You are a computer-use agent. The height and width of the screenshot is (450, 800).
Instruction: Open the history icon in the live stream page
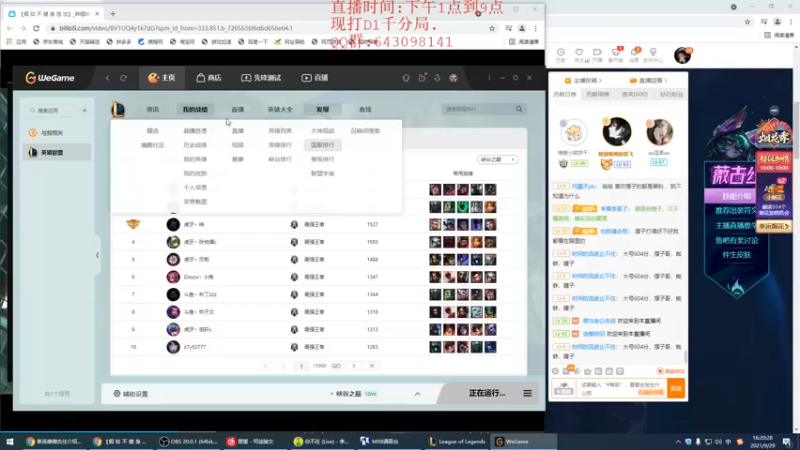[x=560, y=55]
